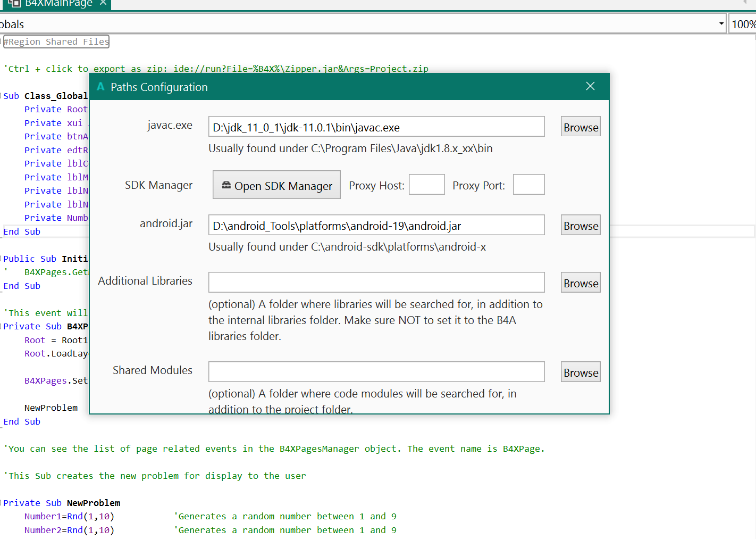Browse for Additional Libraries folder
Image resolution: width=756 pixels, height=539 pixels.
click(581, 283)
